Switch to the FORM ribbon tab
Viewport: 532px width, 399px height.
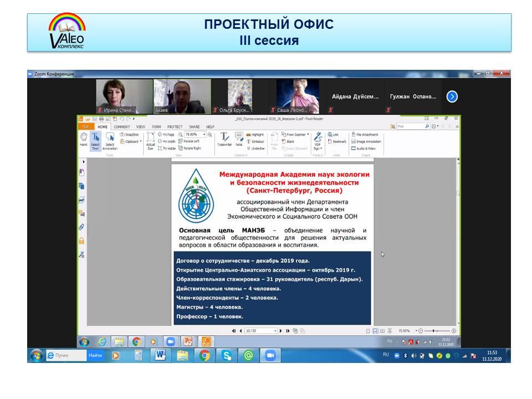156,127
